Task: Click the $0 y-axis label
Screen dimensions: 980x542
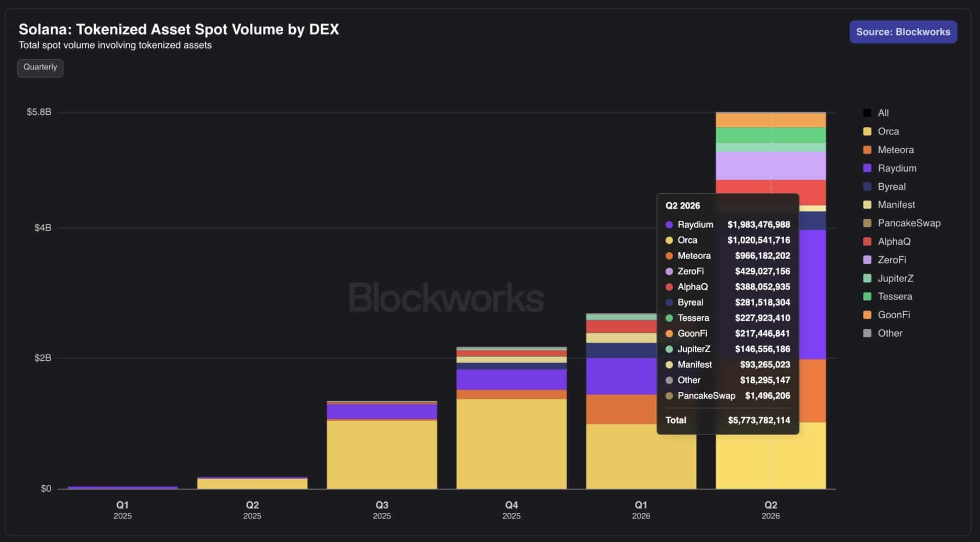Action: point(46,489)
